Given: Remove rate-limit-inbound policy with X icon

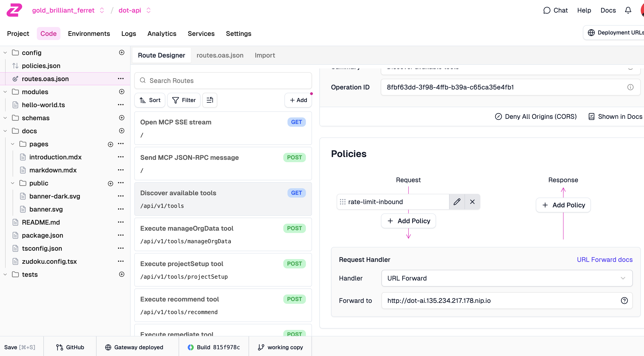Looking at the screenshot, I should click(472, 202).
